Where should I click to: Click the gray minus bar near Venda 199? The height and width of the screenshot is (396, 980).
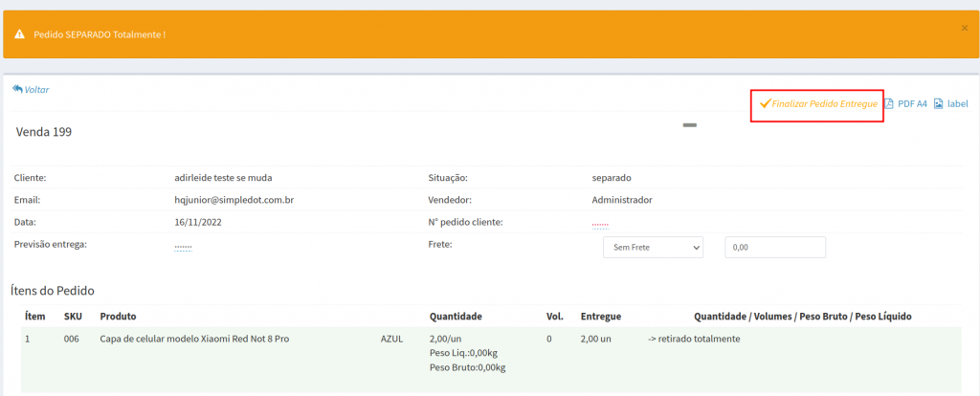pyautogui.click(x=689, y=125)
